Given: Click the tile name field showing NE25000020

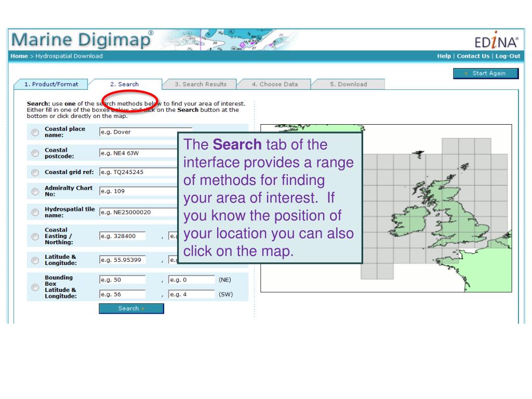Looking at the screenshot, I should [138, 212].
